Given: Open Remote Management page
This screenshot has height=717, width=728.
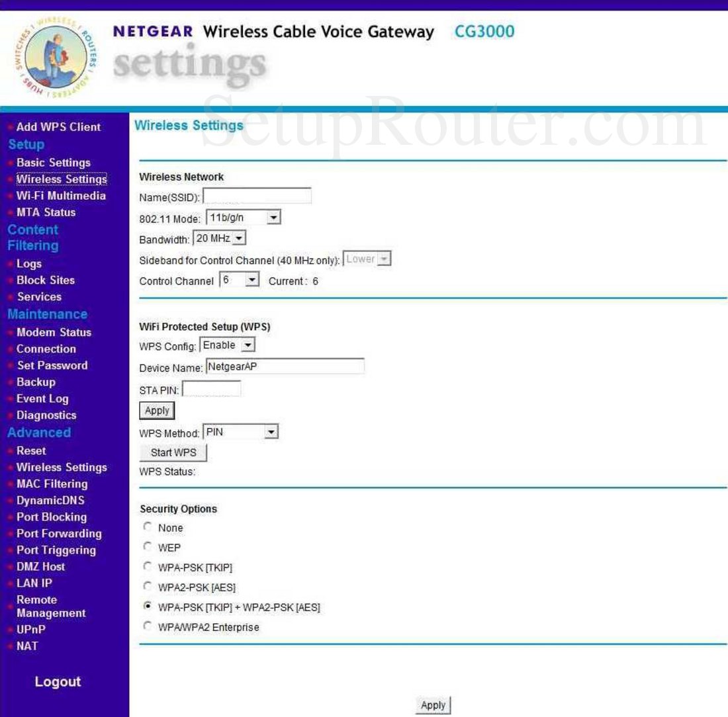Looking at the screenshot, I should pyautogui.click(x=51, y=607).
